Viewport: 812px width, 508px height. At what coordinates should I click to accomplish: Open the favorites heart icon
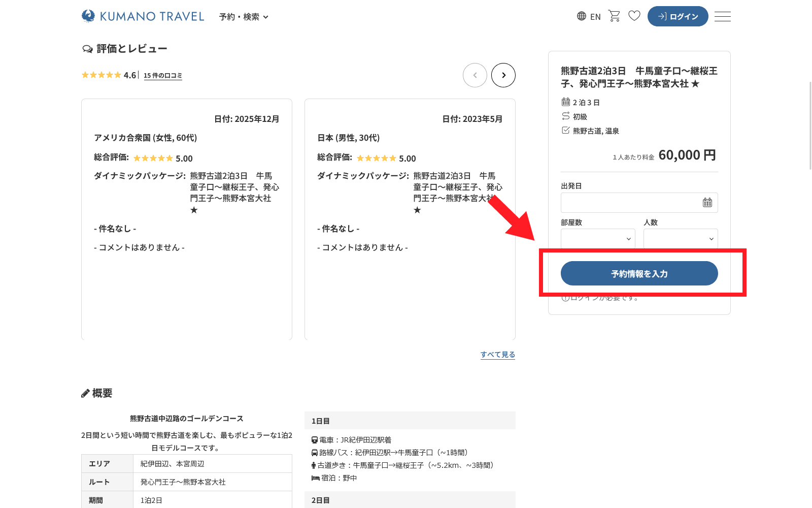click(634, 16)
